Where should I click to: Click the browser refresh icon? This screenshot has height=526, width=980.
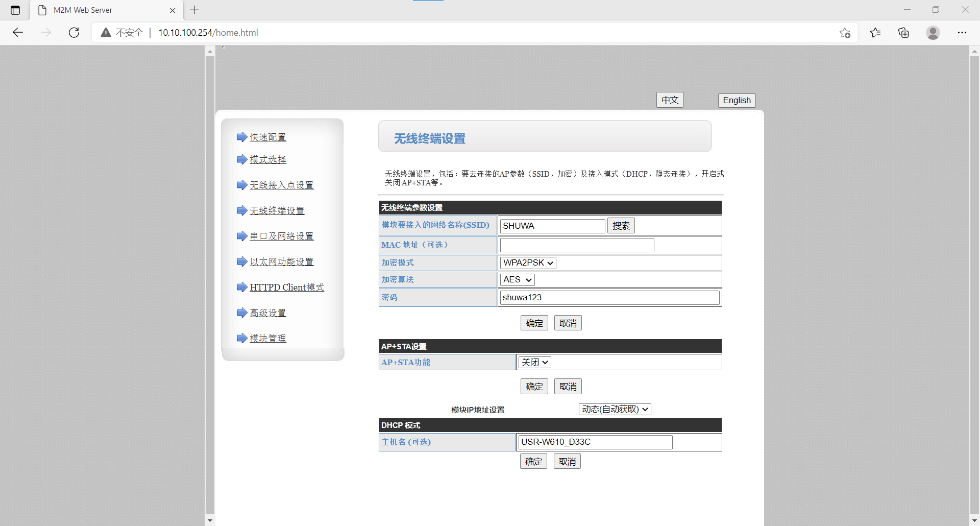pos(74,33)
